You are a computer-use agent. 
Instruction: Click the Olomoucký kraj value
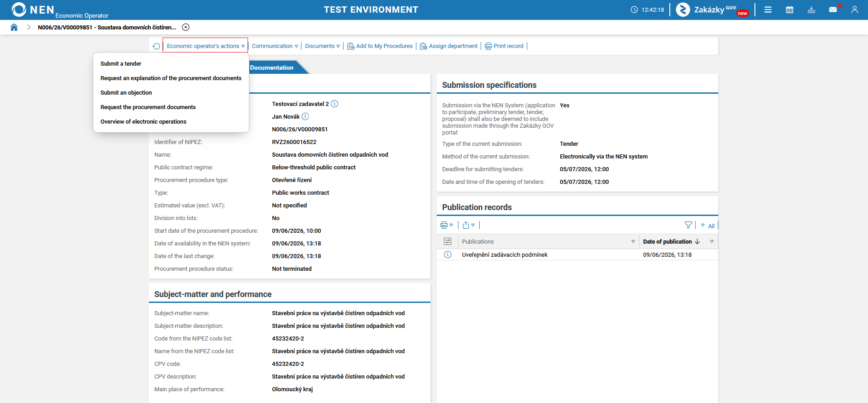(x=292, y=389)
